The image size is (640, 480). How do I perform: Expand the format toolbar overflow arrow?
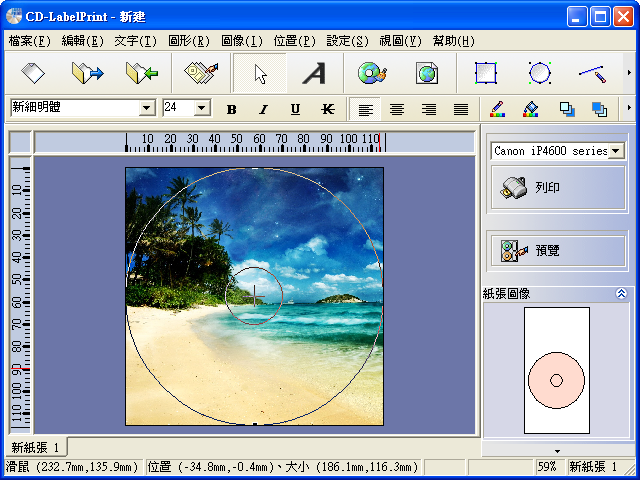tap(629, 108)
